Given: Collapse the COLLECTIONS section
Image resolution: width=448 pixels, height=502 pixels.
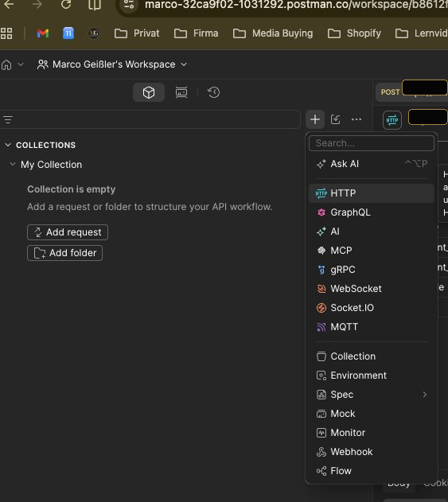Looking at the screenshot, I should (8, 145).
